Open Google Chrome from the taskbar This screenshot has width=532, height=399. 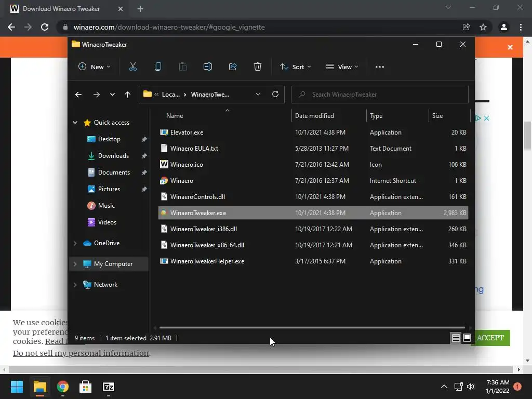tap(62, 387)
